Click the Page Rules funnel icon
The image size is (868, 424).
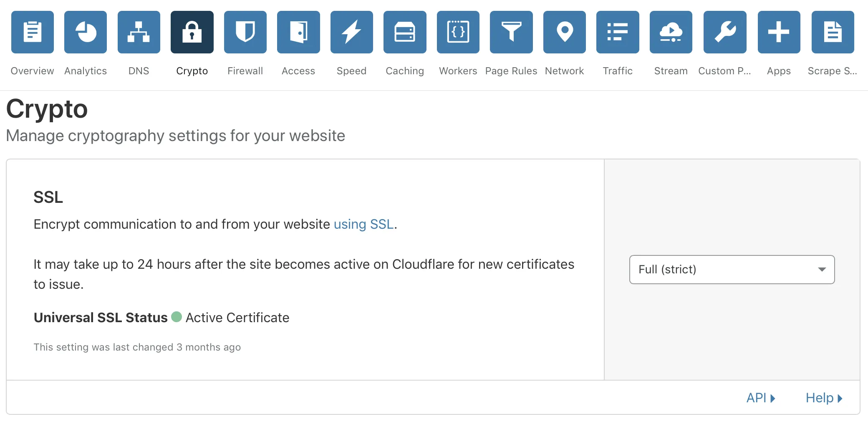pyautogui.click(x=511, y=32)
